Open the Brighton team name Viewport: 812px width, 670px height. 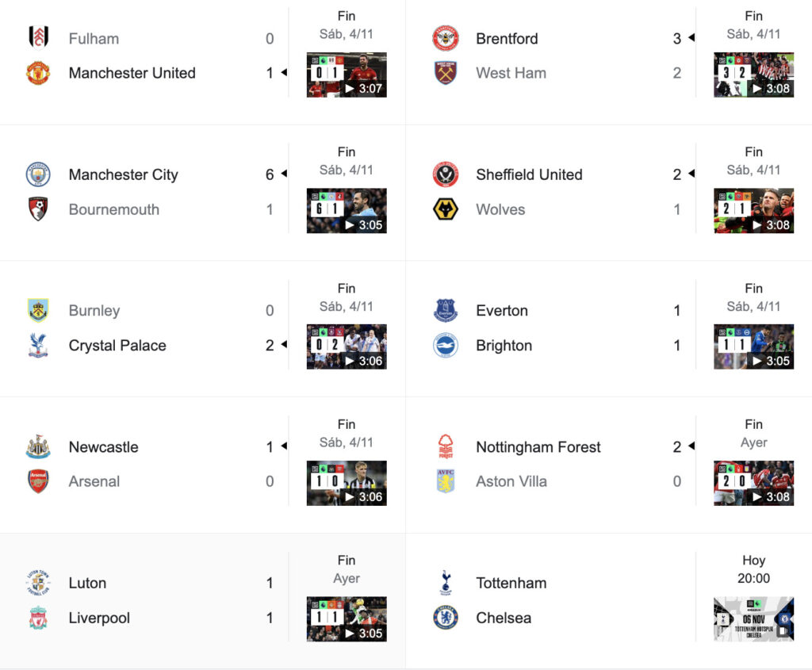504,346
